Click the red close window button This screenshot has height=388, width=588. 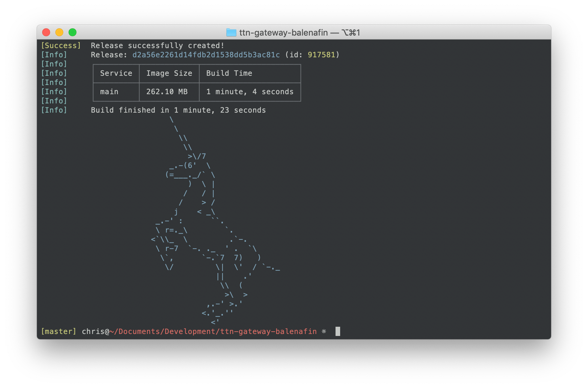pos(46,32)
